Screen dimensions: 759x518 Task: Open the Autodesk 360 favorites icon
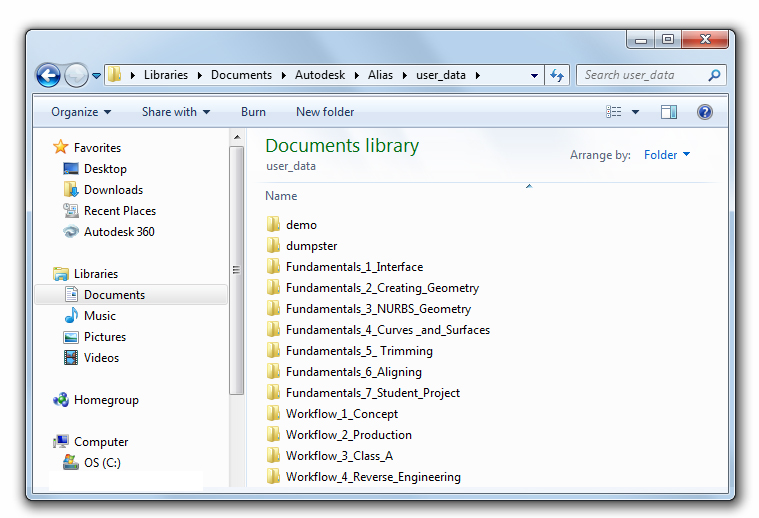pos(71,232)
